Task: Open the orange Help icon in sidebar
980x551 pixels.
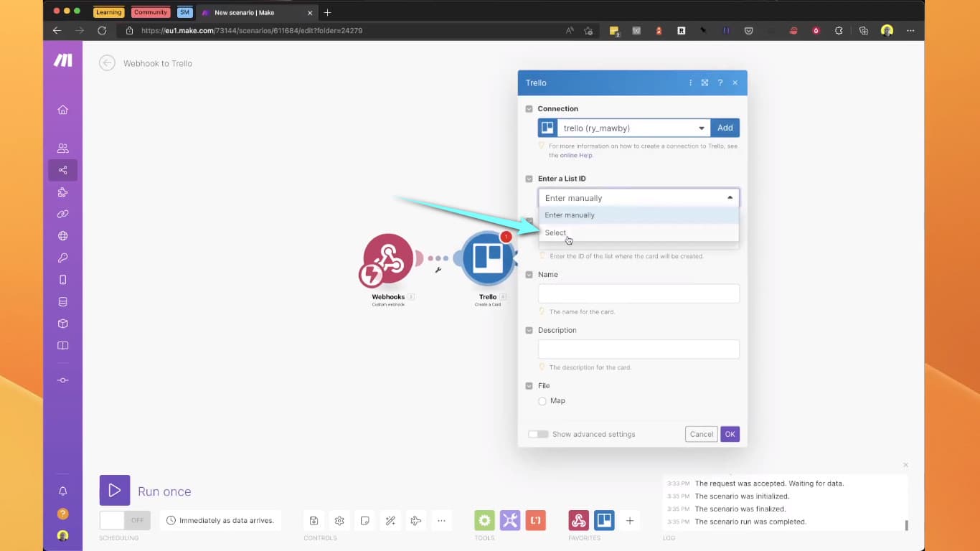Action: click(x=62, y=514)
